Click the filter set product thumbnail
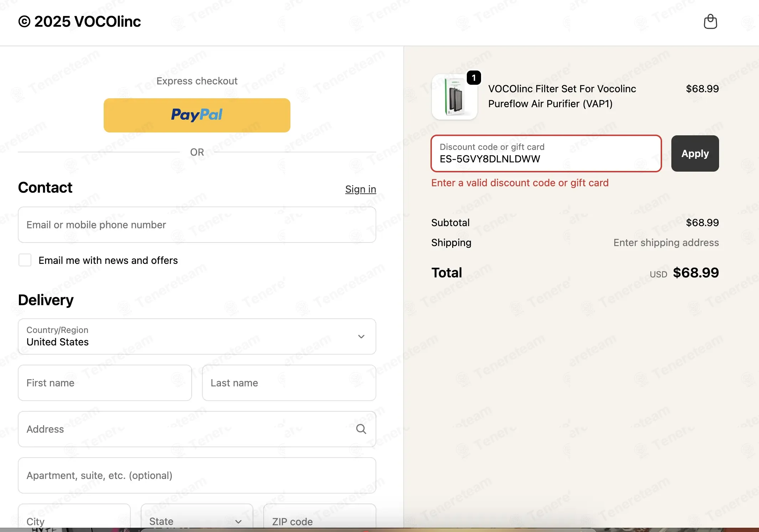 click(454, 97)
